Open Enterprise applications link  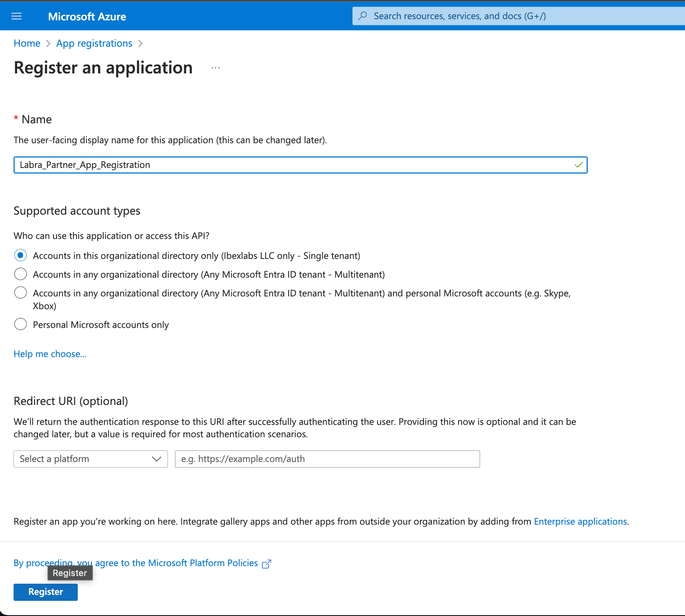pos(581,521)
